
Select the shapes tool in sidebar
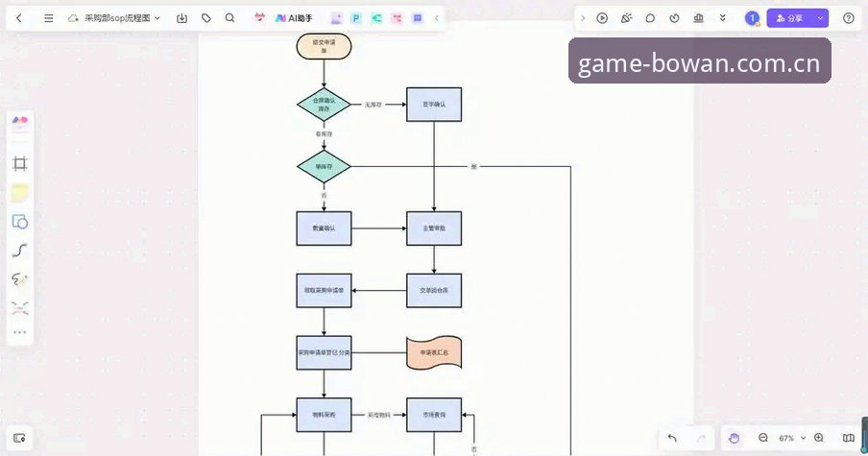click(x=20, y=222)
